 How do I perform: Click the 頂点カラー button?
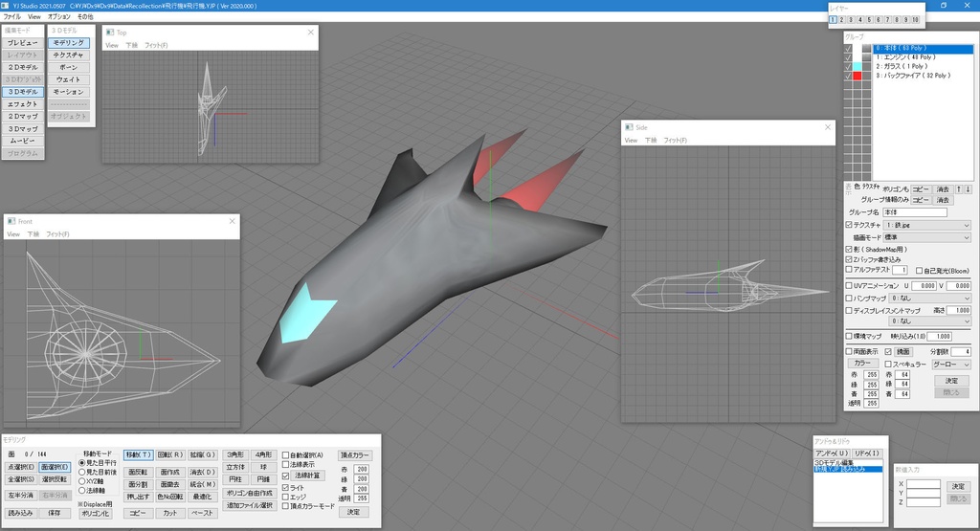(354, 455)
